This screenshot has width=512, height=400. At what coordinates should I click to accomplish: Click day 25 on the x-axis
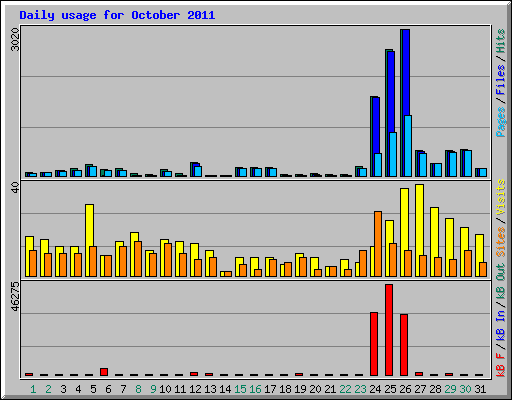[x=390, y=389]
